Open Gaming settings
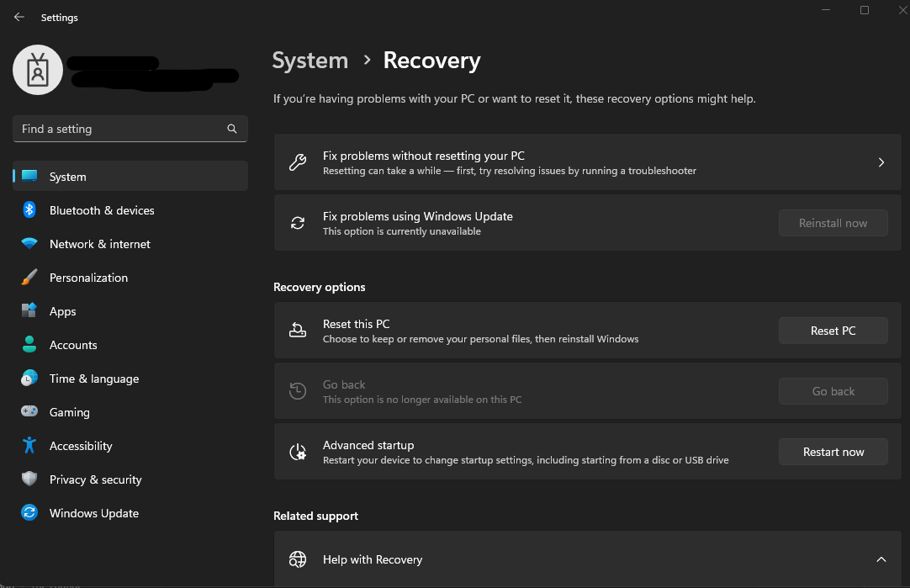Viewport: 910px width, 588px height. point(130,412)
